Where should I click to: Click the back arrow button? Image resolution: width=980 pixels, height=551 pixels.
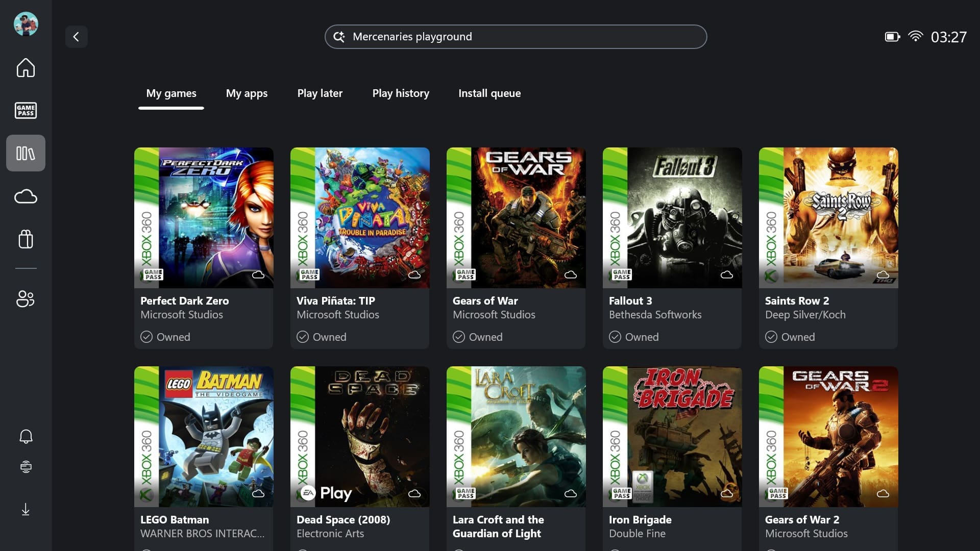pyautogui.click(x=76, y=37)
